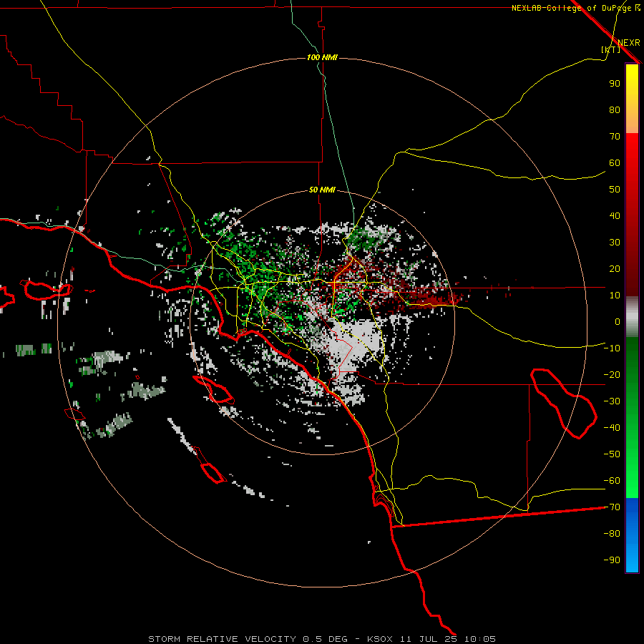Click the 80 tick label on the scale
The height and width of the screenshot is (644, 644).
(x=615, y=109)
